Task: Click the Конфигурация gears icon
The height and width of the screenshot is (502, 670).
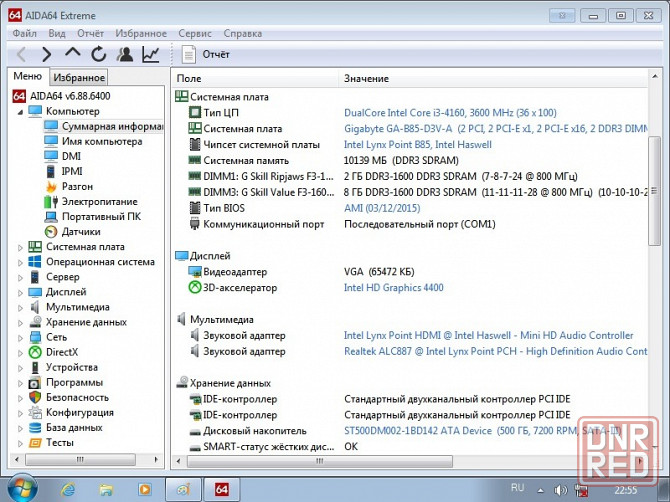Action: point(35,413)
